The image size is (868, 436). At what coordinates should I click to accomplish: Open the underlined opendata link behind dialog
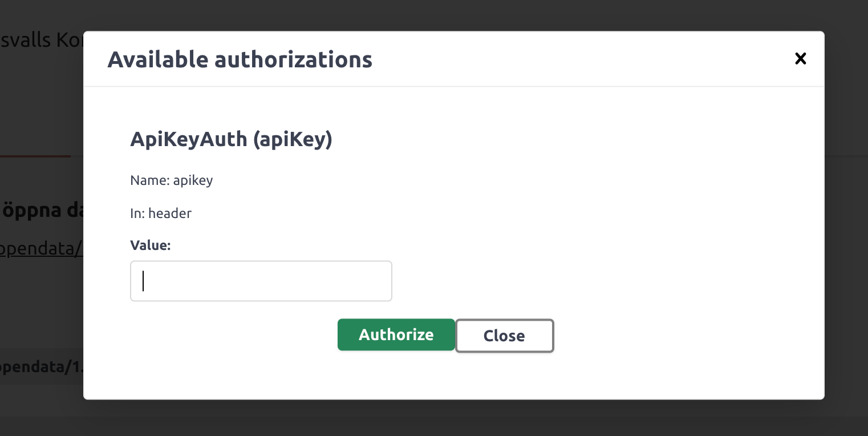click(41, 249)
